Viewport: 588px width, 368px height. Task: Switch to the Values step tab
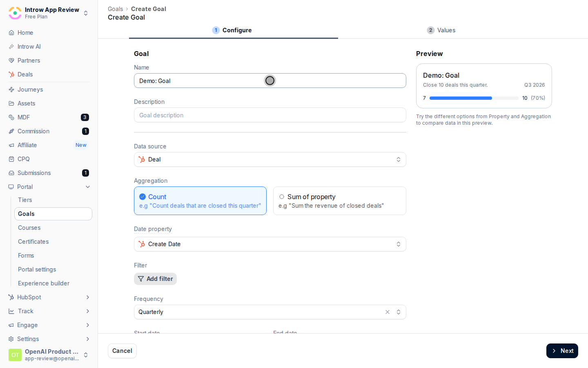tap(441, 30)
